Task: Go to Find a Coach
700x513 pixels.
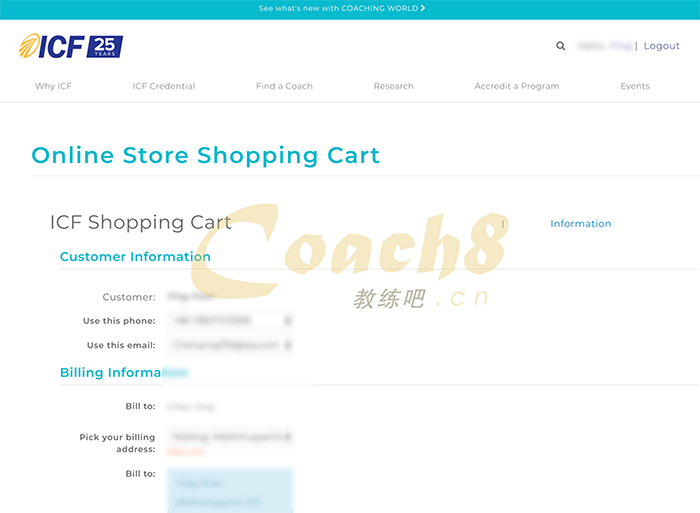Action: (x=284, y=86)
